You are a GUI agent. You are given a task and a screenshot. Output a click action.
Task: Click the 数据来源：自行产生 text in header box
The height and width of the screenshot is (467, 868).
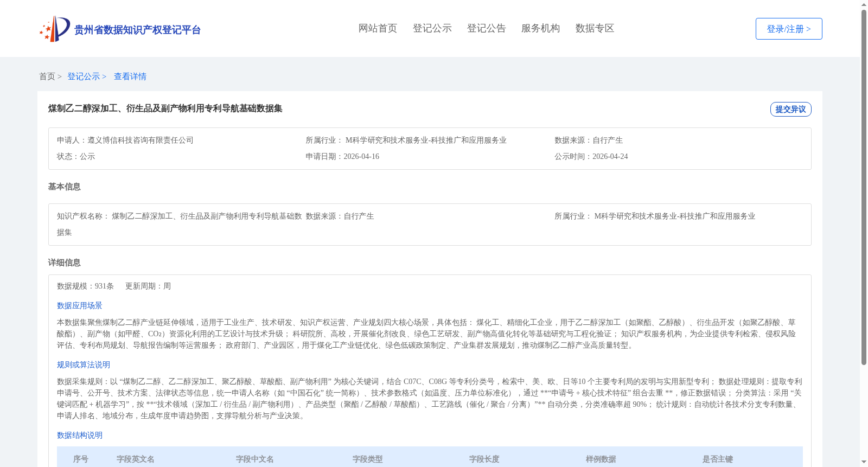click(589, 140)
